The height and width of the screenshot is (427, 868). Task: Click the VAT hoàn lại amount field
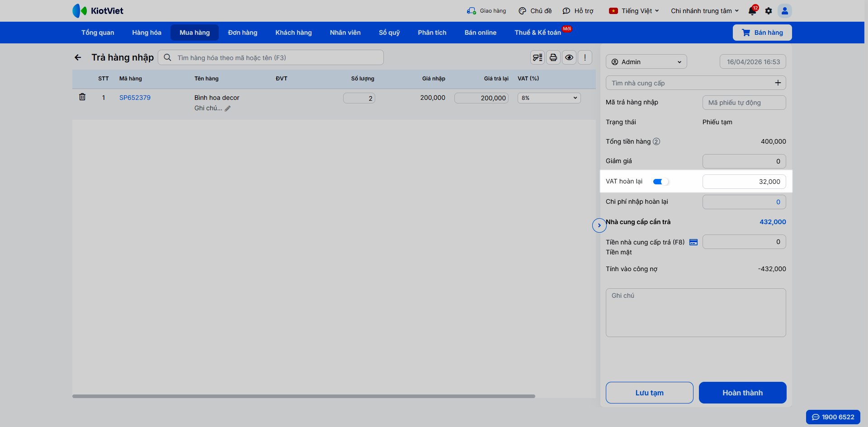744,182
